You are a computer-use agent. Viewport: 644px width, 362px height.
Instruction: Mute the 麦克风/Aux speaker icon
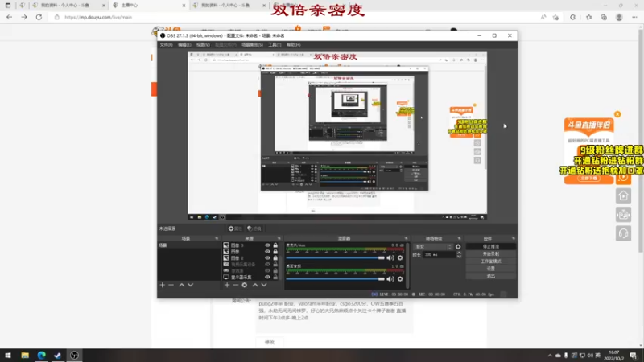pyautogui.click(x=390, y=257)
